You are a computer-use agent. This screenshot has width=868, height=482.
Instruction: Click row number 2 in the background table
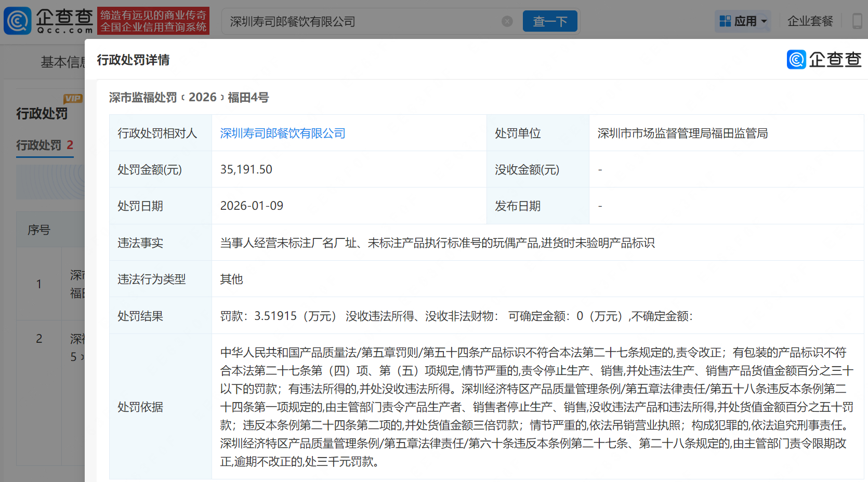click(x=39, y=339)
